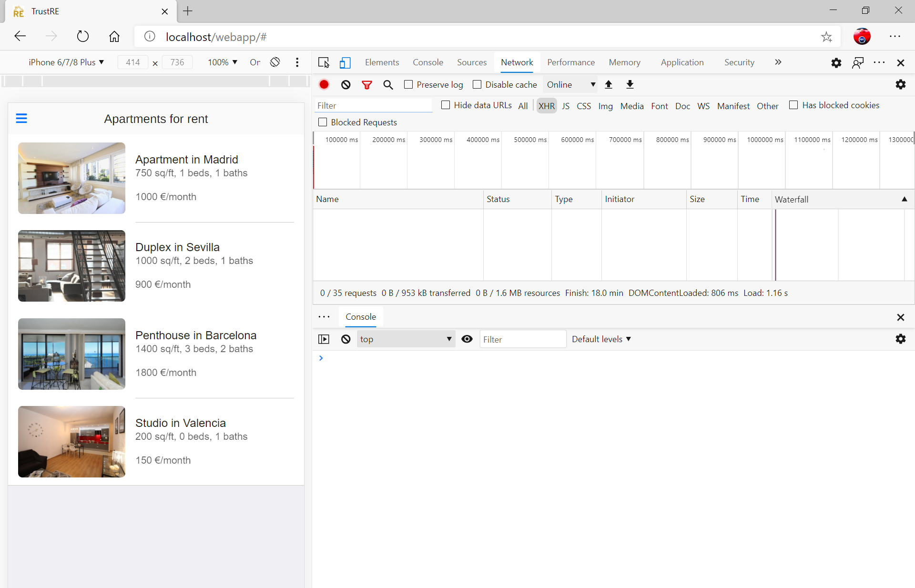
Task: Expand the iPhone 6/7/8 Plus device selector
Action: click(x=66, y=62)
